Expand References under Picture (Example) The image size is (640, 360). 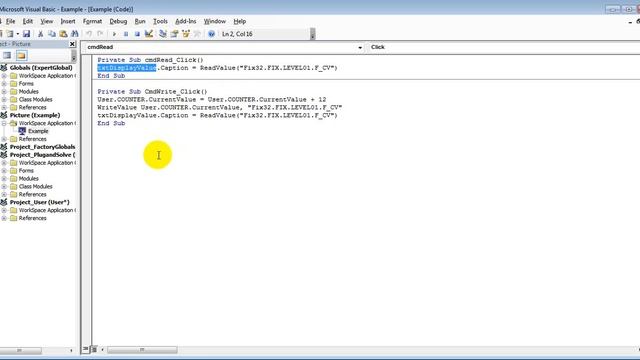pos(4,139)
